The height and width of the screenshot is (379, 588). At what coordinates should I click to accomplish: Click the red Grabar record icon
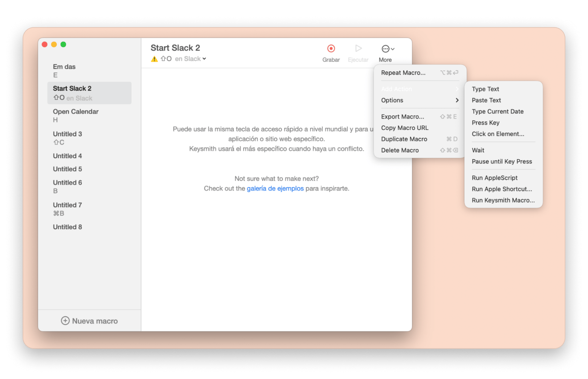(x=331, y=48)
